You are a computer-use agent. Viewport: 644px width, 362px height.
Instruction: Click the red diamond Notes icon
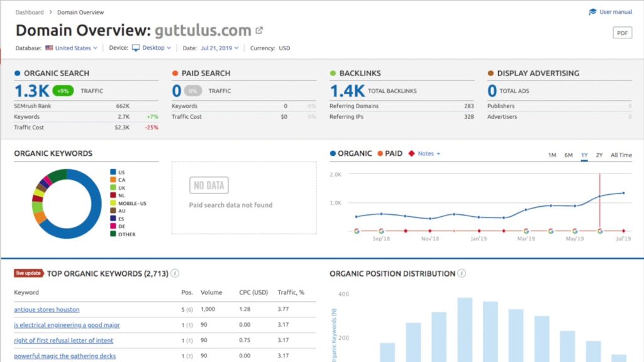click(x=411, y=153)
